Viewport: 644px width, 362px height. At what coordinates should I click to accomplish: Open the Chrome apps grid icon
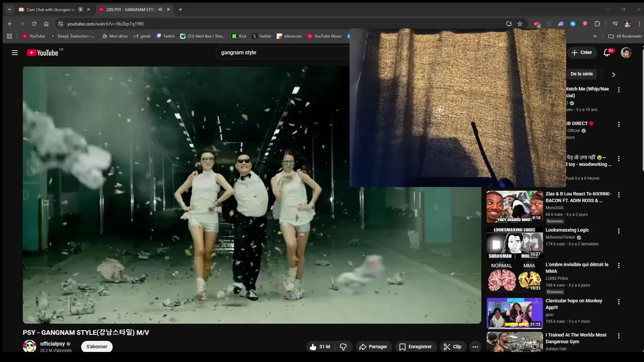point(9,36)
